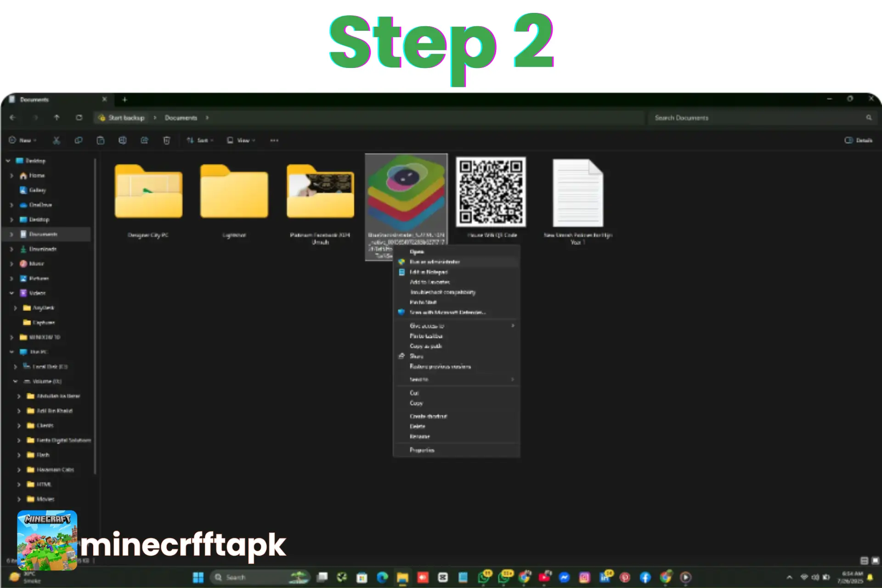Open Facebook from the taskbar
Screen dimensions: 882x588
pyautogui.click(x=645, y=577)
